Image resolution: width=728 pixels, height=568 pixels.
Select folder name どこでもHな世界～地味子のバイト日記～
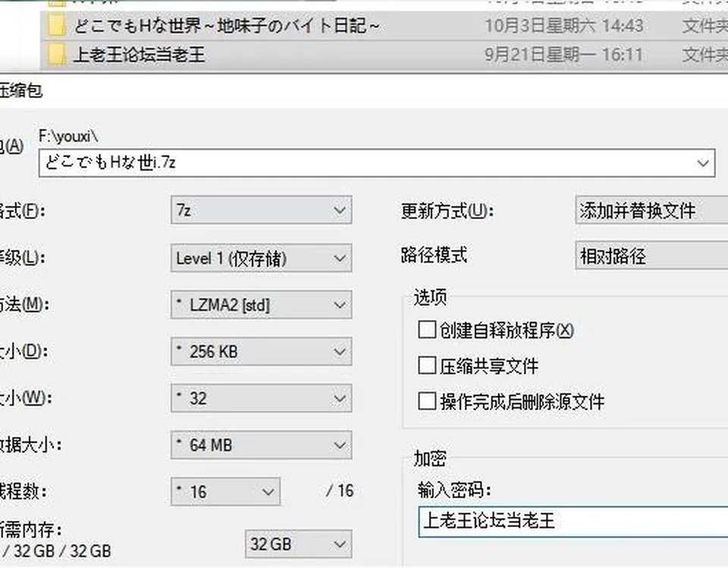[227, 26]
